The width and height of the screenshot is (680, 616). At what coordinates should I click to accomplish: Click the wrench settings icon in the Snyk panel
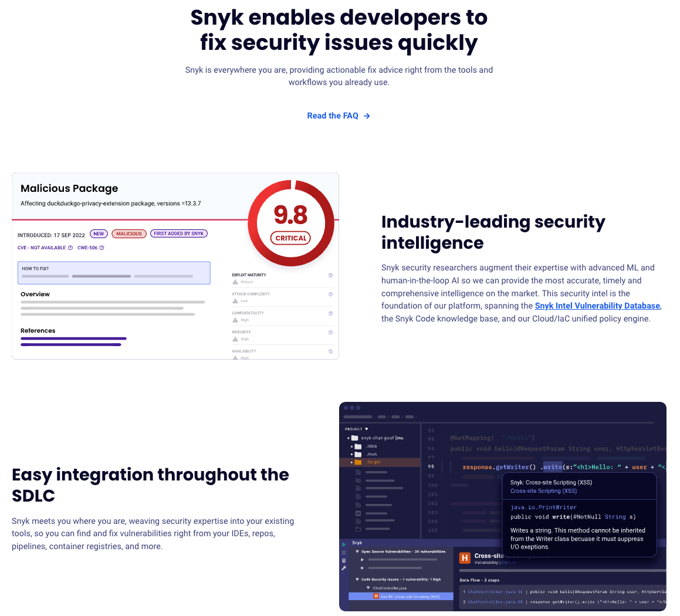[x=344, y=568]
